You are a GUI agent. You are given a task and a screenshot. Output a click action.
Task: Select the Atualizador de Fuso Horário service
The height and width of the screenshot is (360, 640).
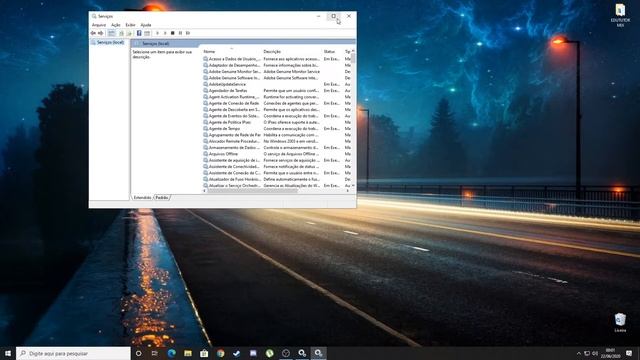pyautogui.click(x=277, y=179)
